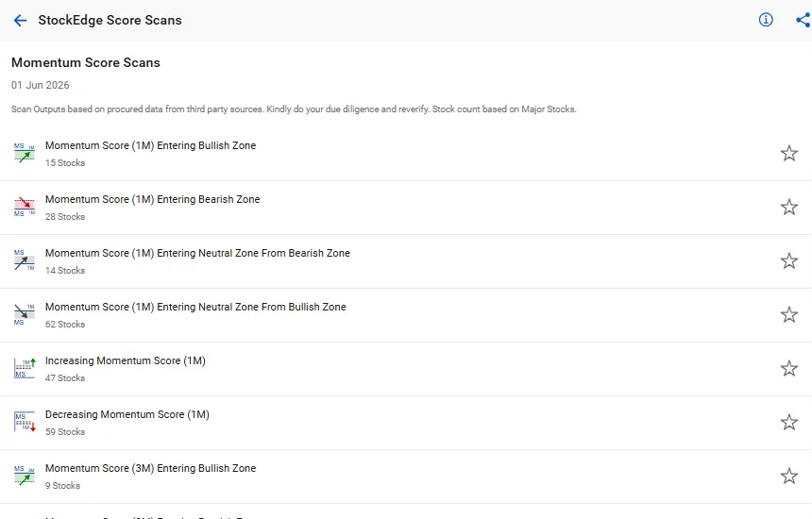The height and width of the screenshot is (519, 812).
Task: Click the '14 Stocks' count
Action: tap(65, 271)
